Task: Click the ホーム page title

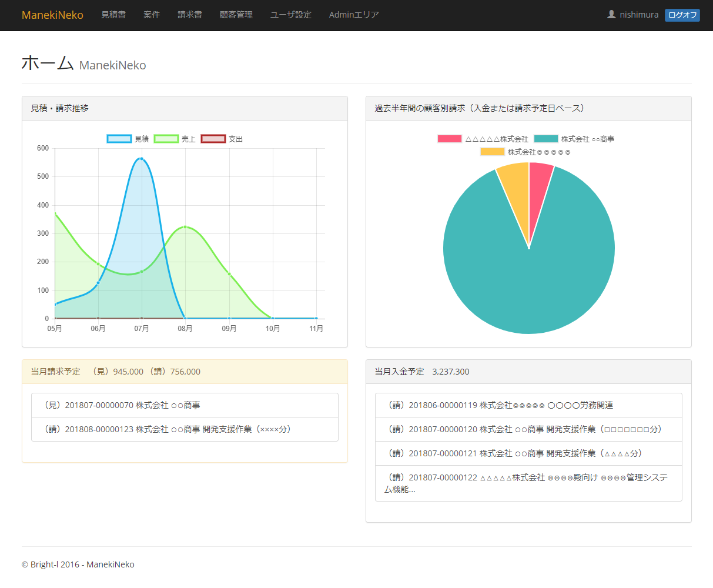Action: point(48,62)
